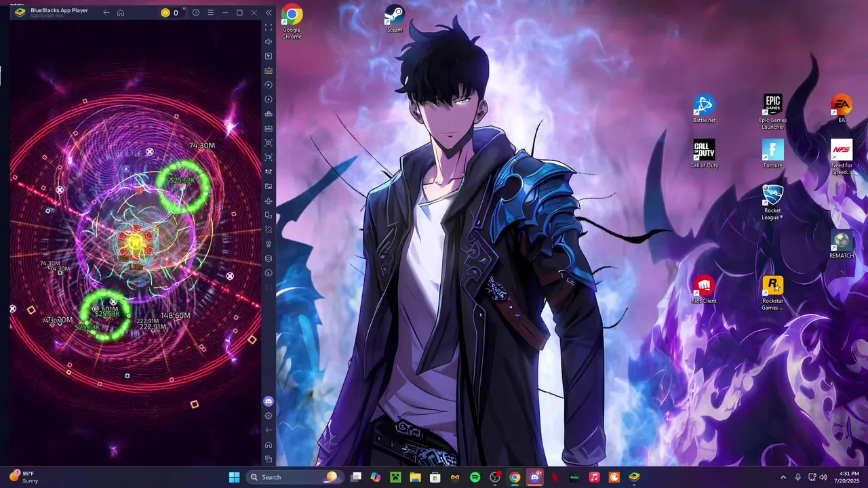Screen dimensions: 868x488
Task: Select the Call of Duty desktop icon
Action: coord(704,154)
